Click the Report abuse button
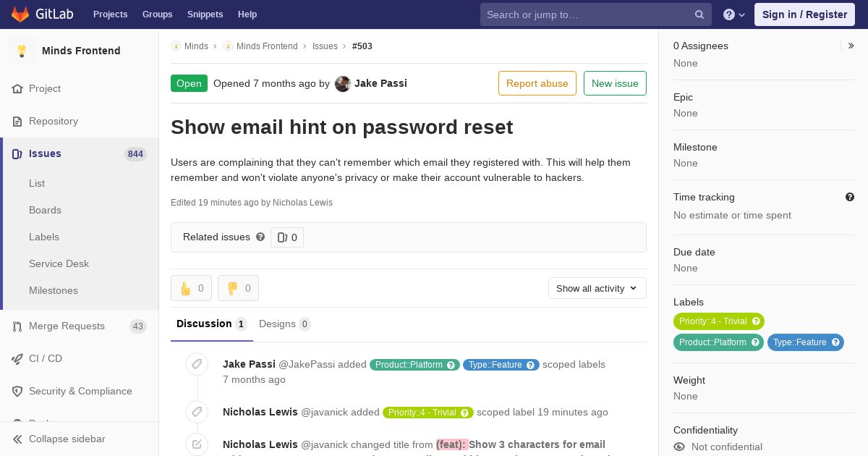868x456 pixels. pos(537,83)
